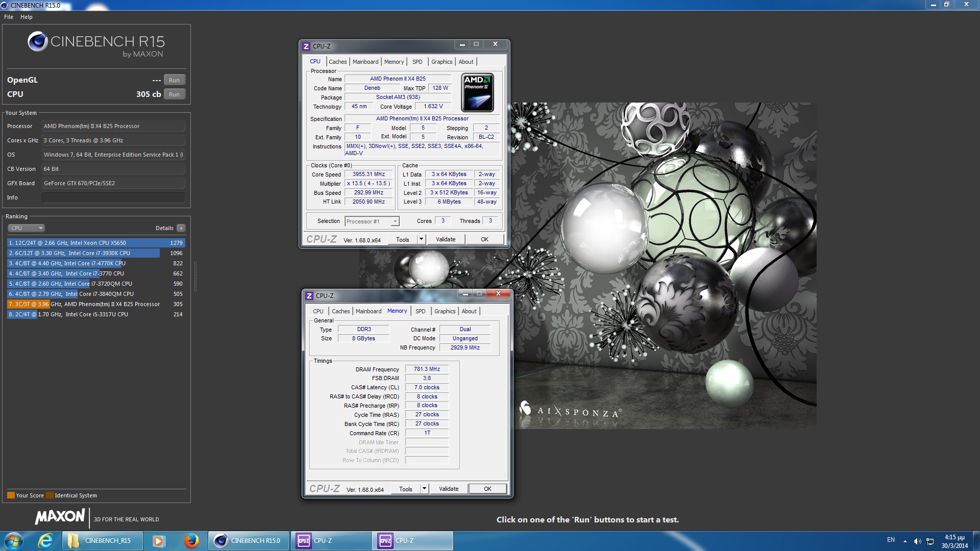Switch to CINEBENCH R15.0 taskbar button
This screenshot has height=551, width=980.
249,541
